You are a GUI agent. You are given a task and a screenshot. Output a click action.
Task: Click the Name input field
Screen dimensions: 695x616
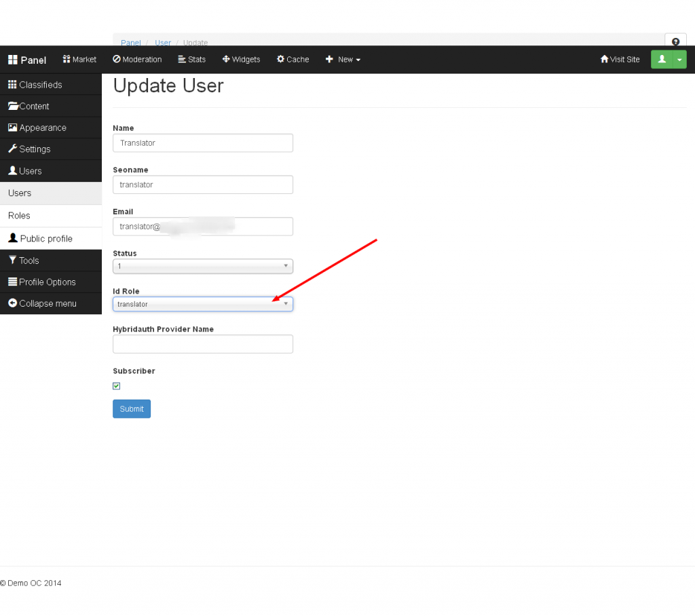(x=202, y=143)
